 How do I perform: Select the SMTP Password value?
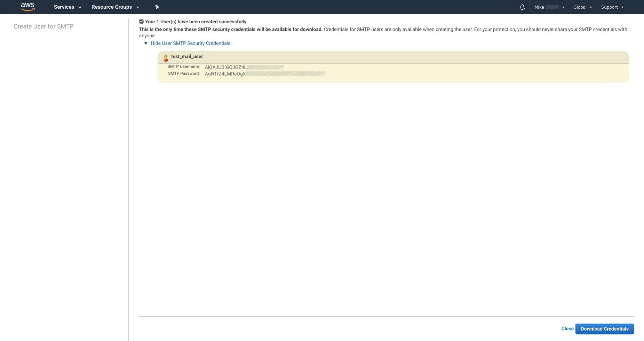point(264,73)
